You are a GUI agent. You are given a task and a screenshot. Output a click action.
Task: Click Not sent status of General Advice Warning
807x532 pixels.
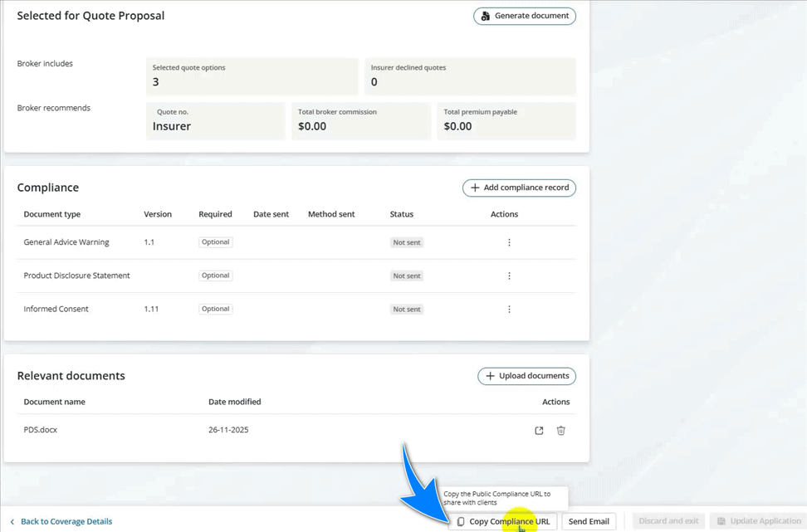point(407,242)
